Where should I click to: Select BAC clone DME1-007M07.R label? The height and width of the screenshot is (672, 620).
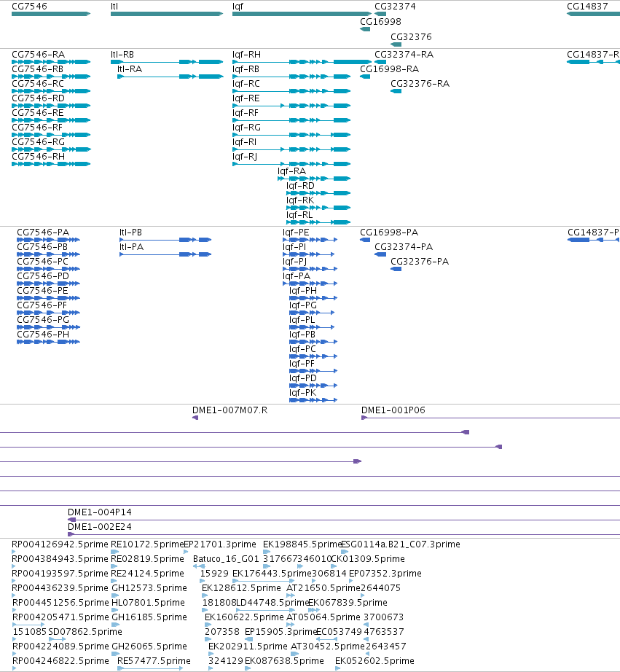point(229,410)
